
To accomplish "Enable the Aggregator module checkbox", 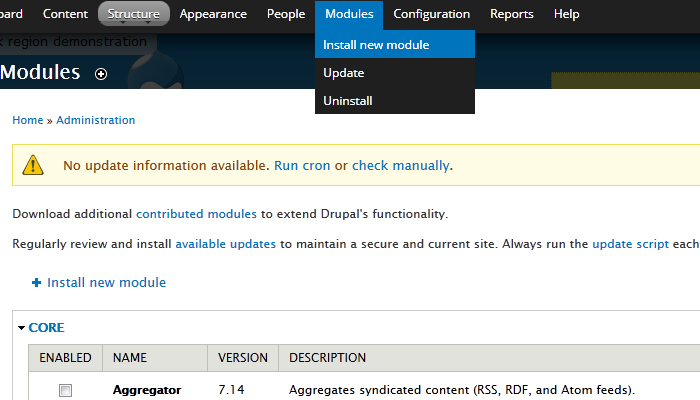I will pyautogui.click(x=66, y=390).
